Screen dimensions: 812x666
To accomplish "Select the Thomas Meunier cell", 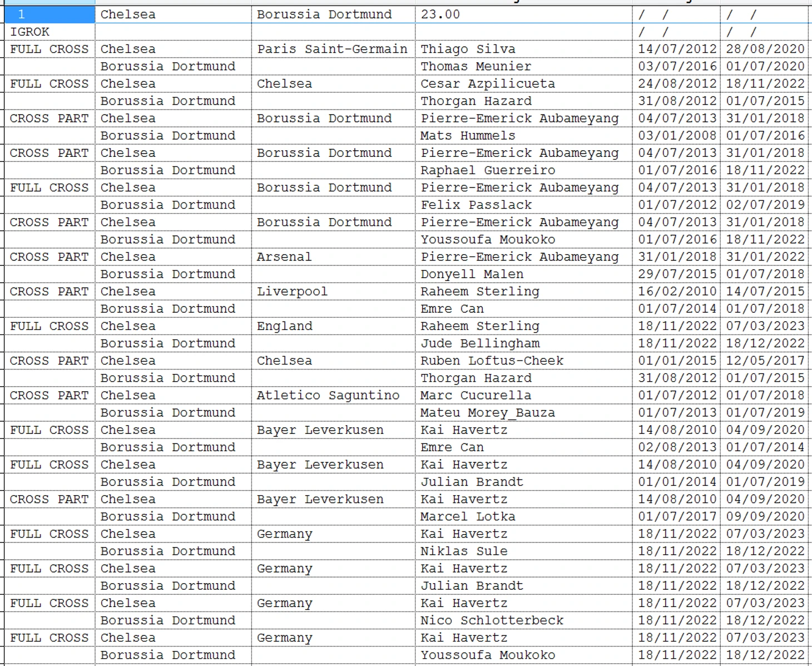I will 523,66.
